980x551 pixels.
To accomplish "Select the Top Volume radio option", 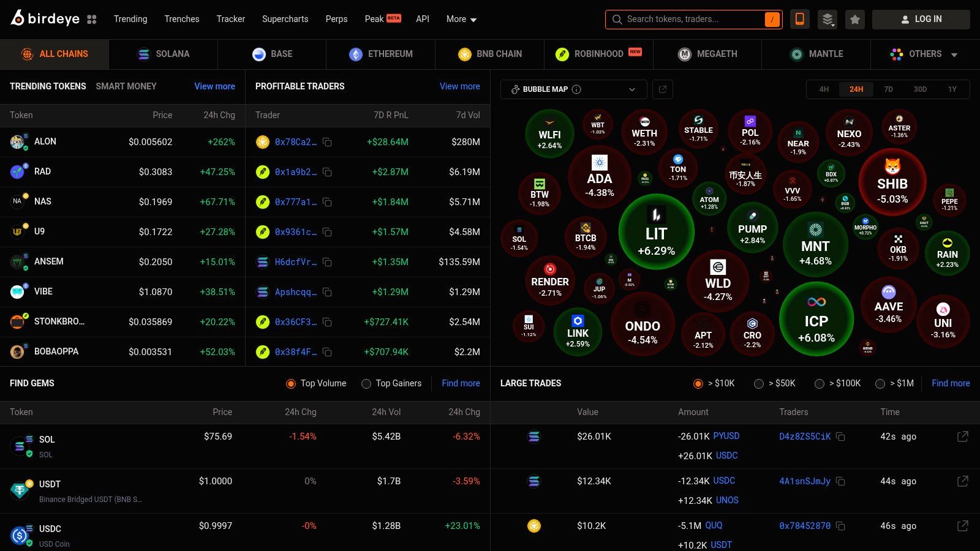I will coord(291,384).
